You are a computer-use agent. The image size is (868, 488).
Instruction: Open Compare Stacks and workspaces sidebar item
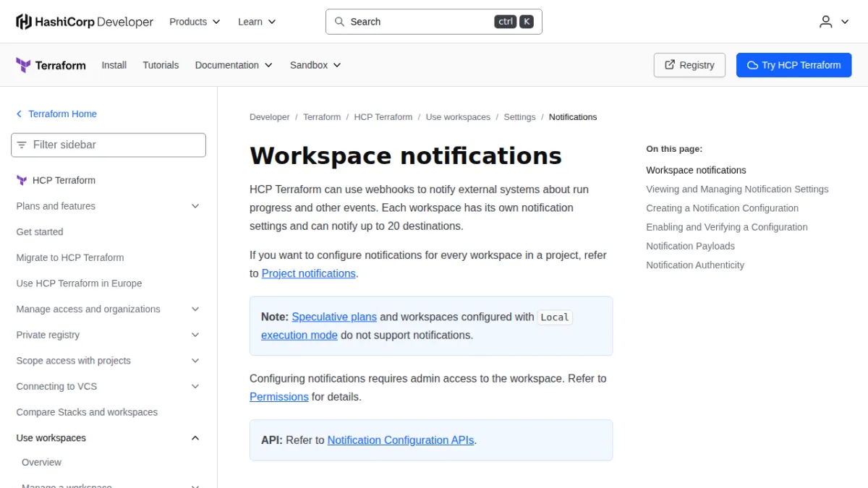[87, 412]
